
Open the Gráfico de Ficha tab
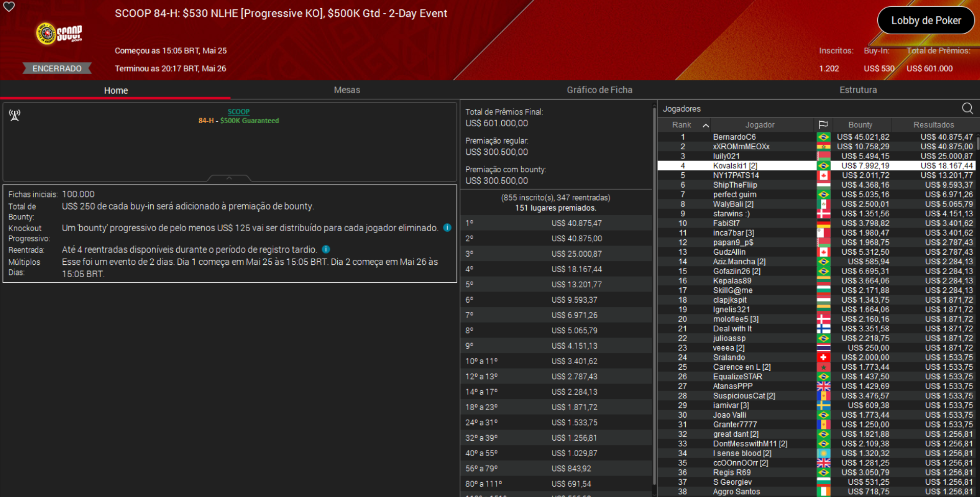pos(599,90)
